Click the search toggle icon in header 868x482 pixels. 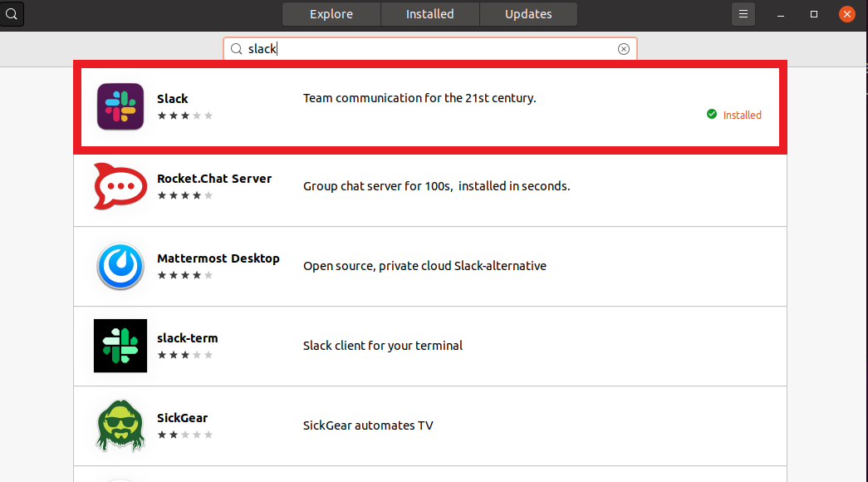click(x=11, y=14)
